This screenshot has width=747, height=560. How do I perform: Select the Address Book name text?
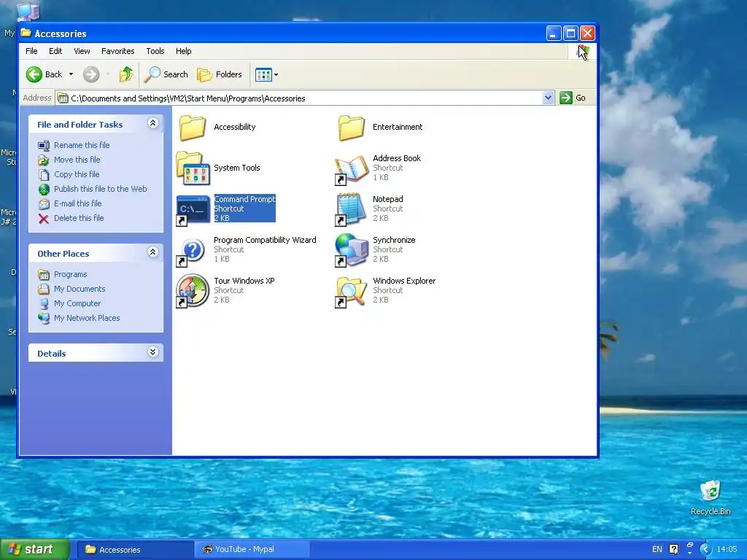(x=396, y=158)
